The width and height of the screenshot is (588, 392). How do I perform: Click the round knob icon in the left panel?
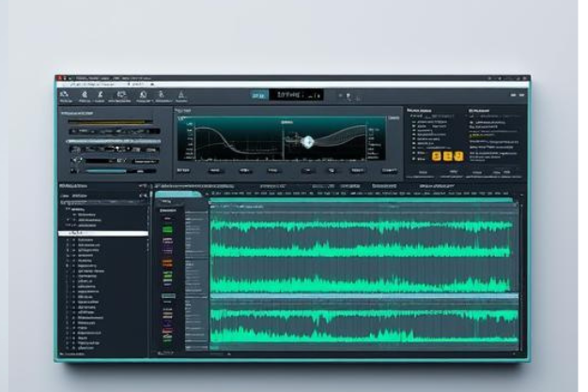coord(77,161)
